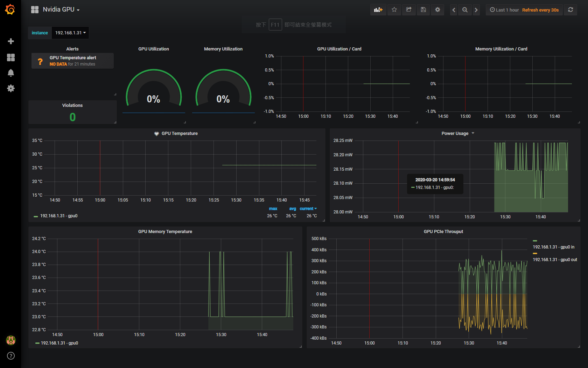Click the Share dashboard icon
Viewport: 588px width, 368px height.
point(409,10)
